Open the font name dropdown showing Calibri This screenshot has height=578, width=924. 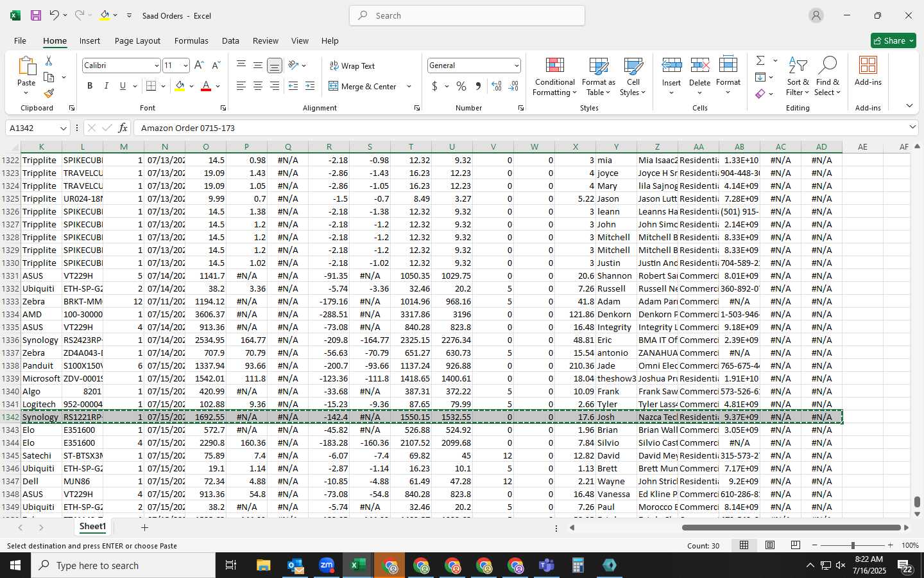[156, 66]
